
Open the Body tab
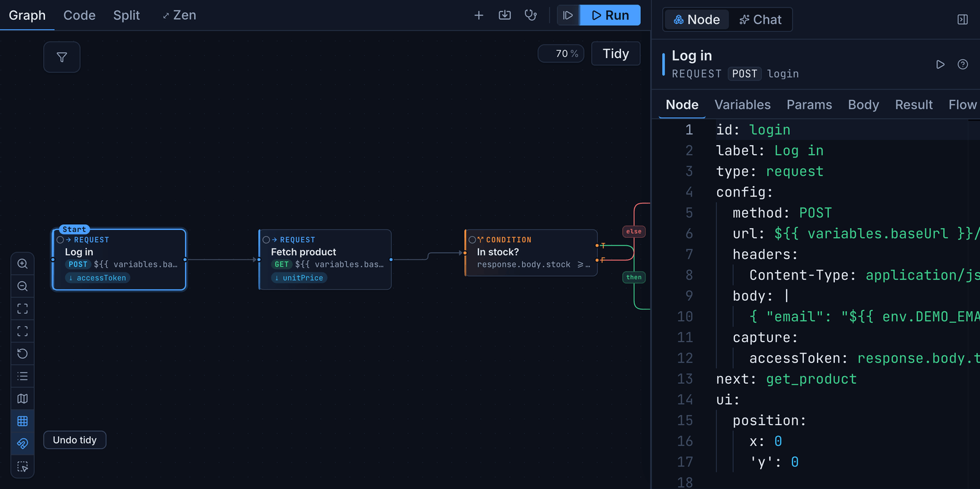click(863, 104)
